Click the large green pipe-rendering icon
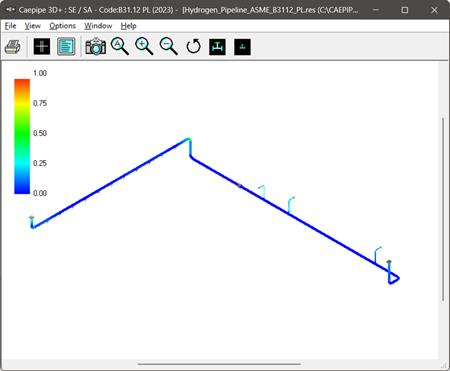Viewport: 450px width, 371px height. pos(217,47)
